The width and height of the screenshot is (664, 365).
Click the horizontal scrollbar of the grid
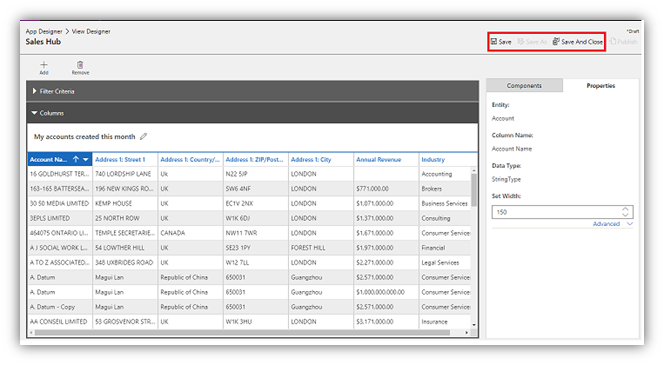click(x=242, y=333)
